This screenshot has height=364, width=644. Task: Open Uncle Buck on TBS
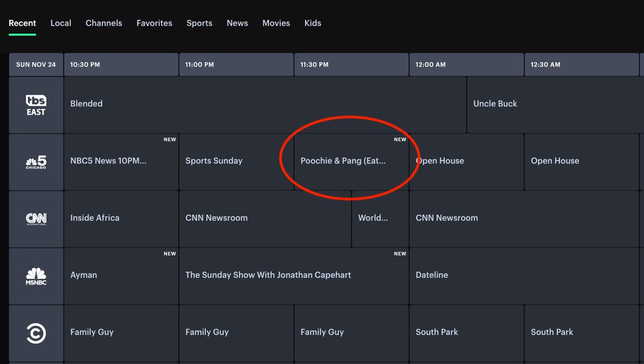pos(555,105)
